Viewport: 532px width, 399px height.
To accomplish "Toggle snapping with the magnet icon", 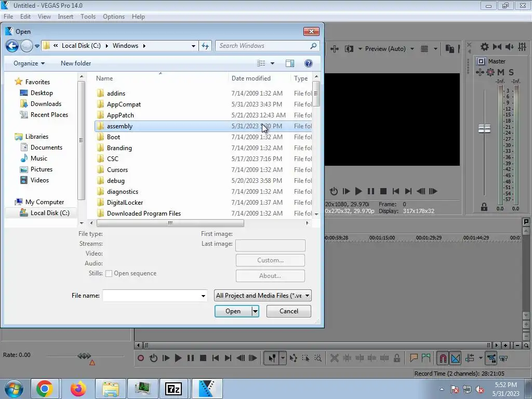I will pos(443,358).
